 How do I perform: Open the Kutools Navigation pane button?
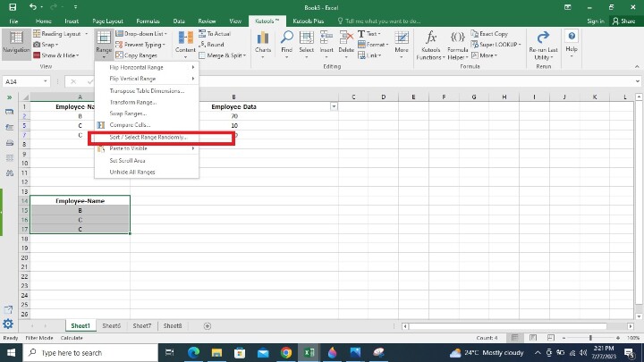pyautogui.click(x=16, y=43)
